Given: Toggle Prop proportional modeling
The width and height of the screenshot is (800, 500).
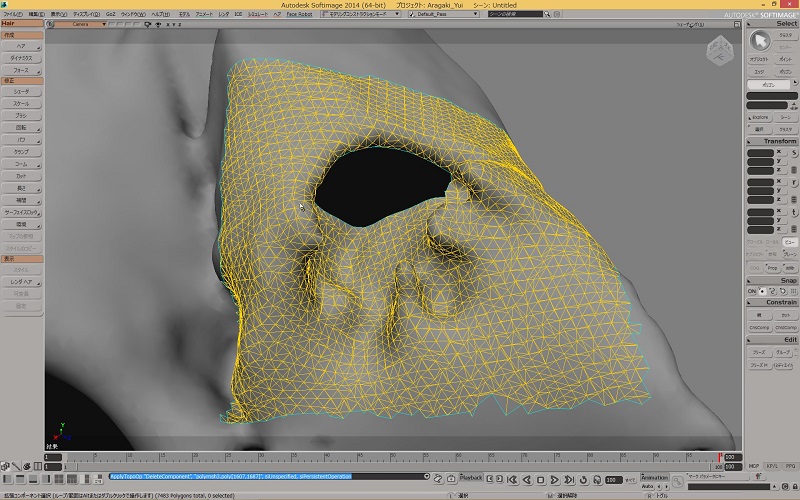Looking at the screenshot, I should pos(772,267).
